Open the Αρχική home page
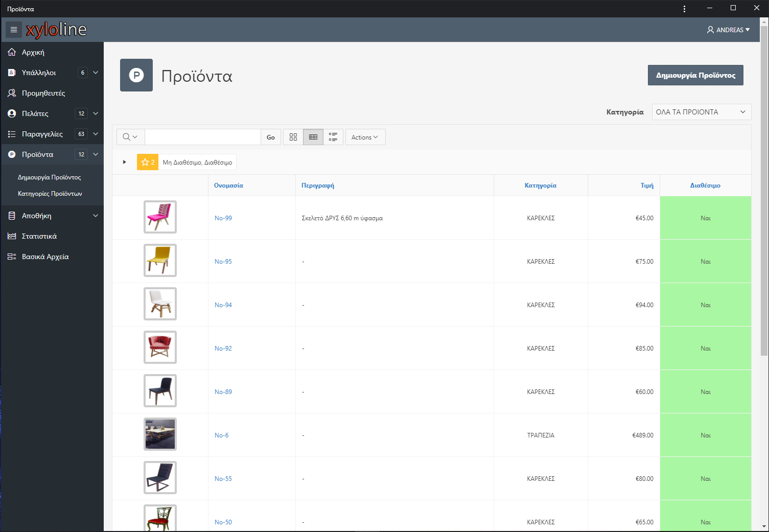769x532 pixels. click(33, 52)
